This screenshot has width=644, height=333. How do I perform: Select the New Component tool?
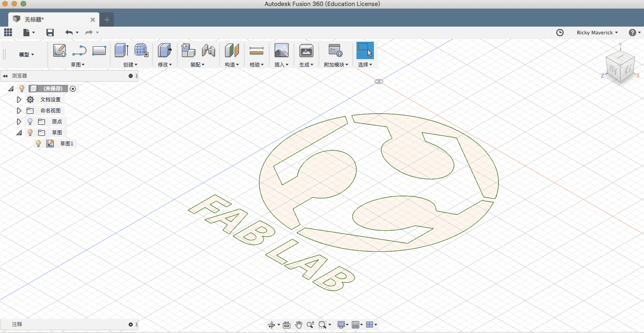pyautogui.click(x=188, y=50)
